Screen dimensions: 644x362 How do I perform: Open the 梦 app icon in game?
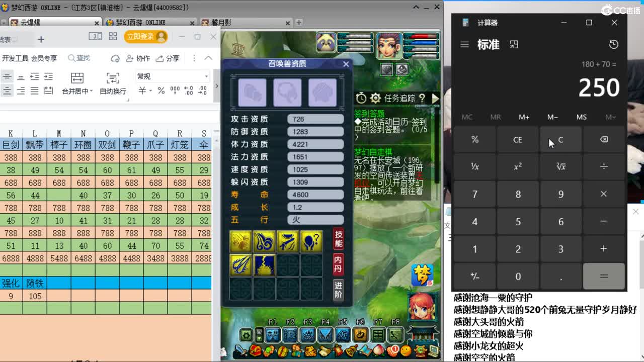click(422, 275)
